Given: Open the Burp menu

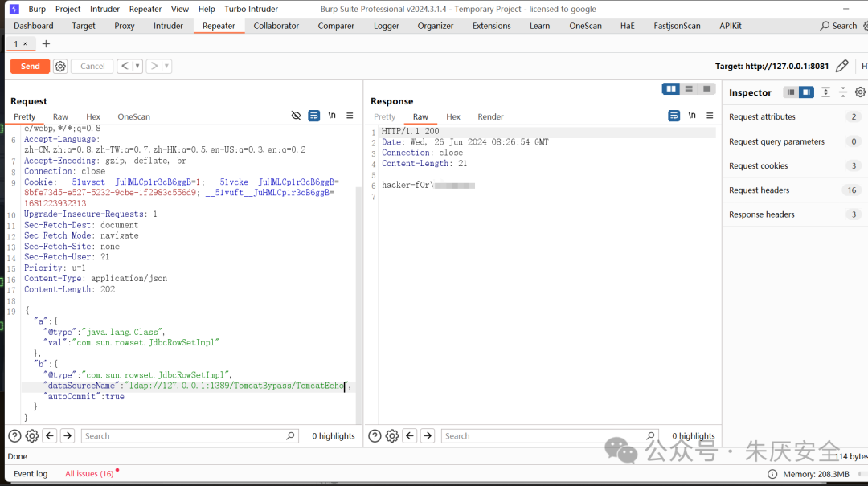Looking at the screenshot, I should click(x=37, y=9).
